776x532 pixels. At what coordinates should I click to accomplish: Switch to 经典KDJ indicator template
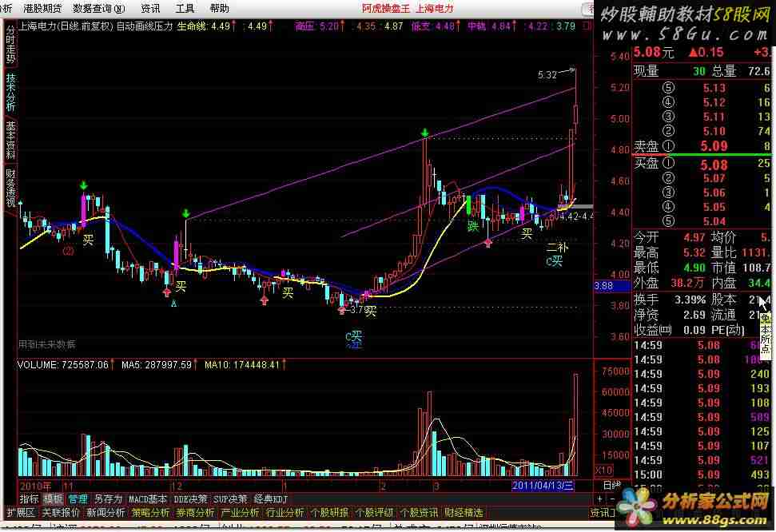(x=271, y=498)
